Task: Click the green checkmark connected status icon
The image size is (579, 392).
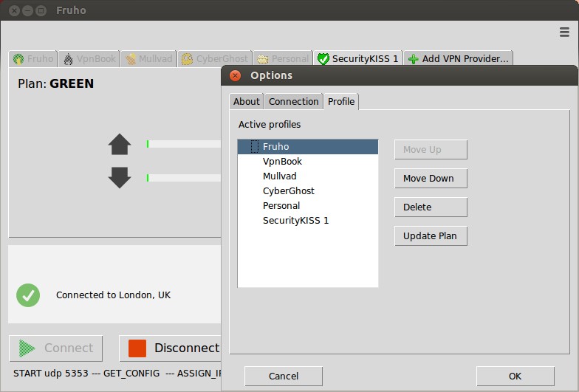Action: coord(28,295)
